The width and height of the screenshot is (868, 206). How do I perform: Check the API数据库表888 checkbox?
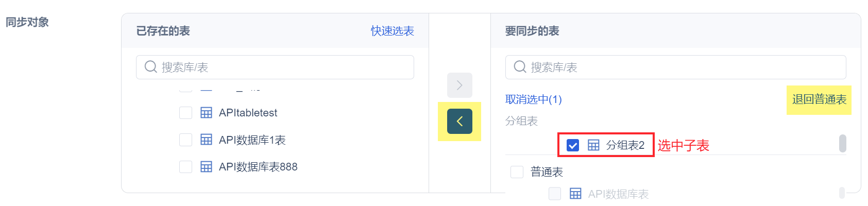tap(185, 167)
